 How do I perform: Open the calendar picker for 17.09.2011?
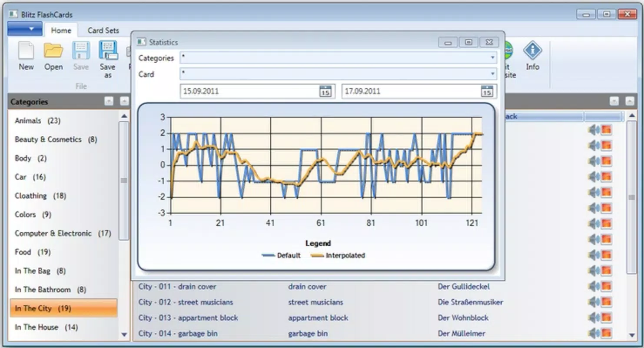[487, 91]
